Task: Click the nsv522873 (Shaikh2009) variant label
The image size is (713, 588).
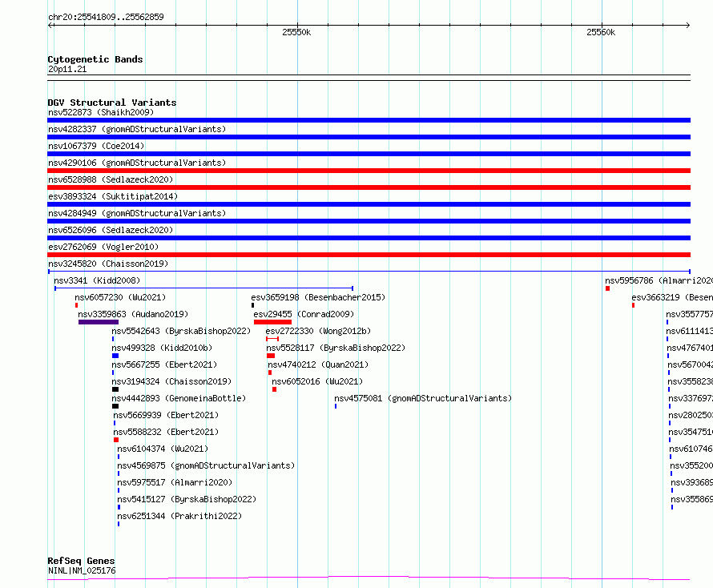Action: (x=101, y=112)
